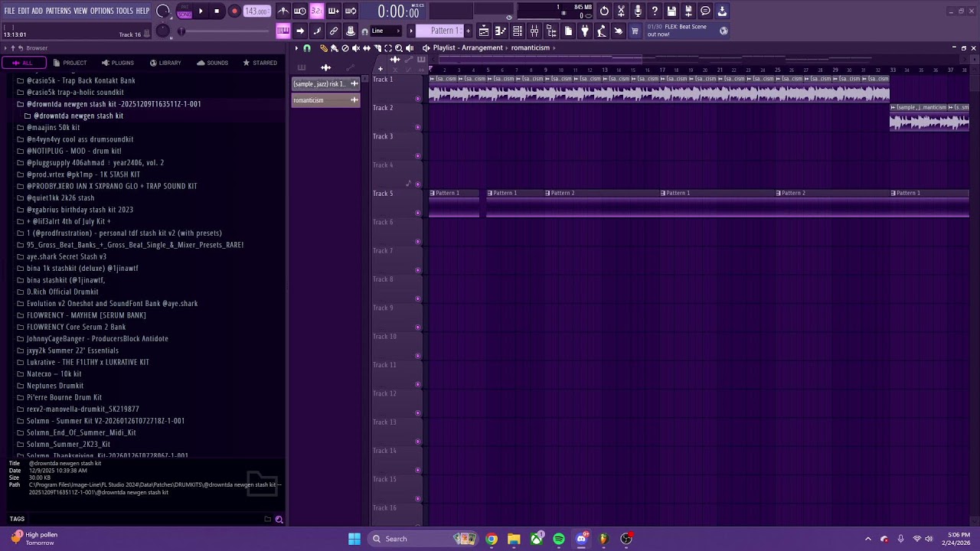Select the playlist Zoom magnifier tool
The image size is (980, 551).
399,48
